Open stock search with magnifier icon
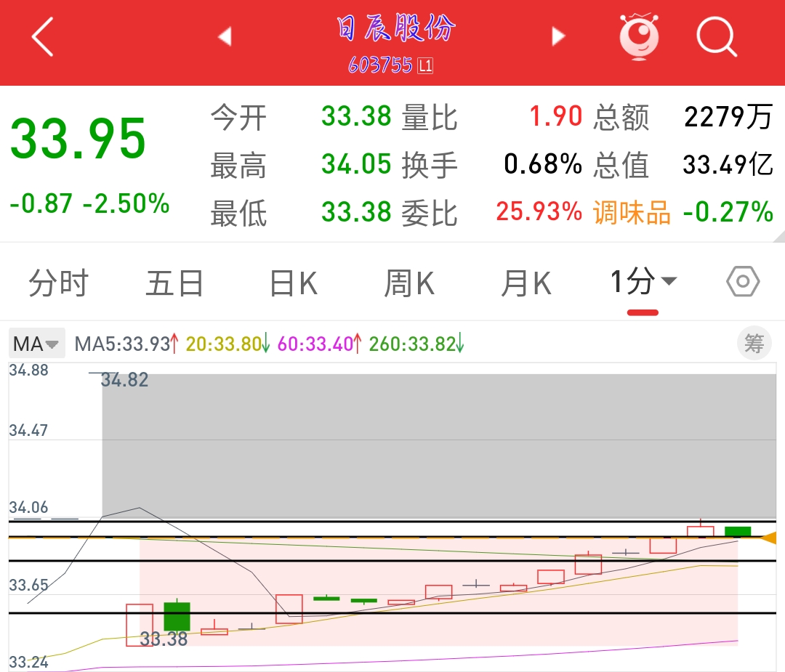 point(717,36)
